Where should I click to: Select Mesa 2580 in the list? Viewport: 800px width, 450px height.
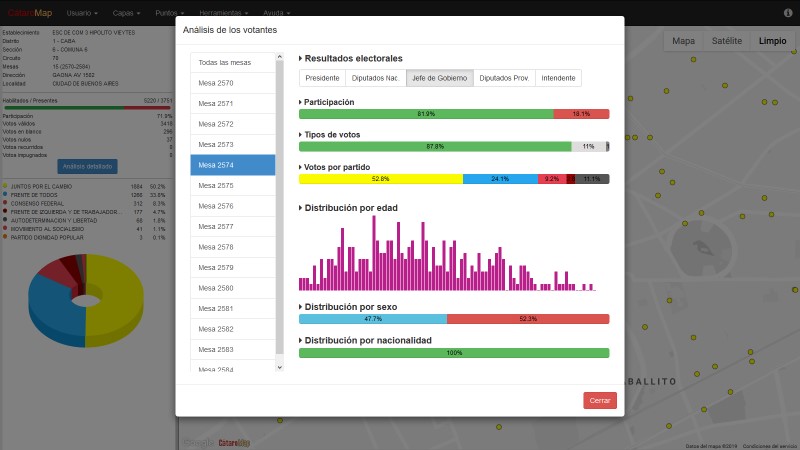(233, 288)
